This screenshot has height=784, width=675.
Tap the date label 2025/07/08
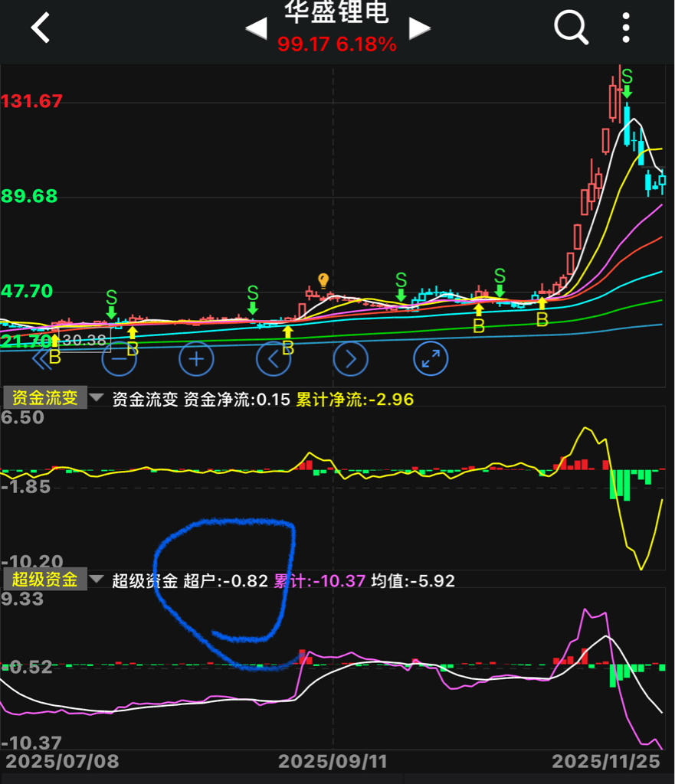(62, 761)
